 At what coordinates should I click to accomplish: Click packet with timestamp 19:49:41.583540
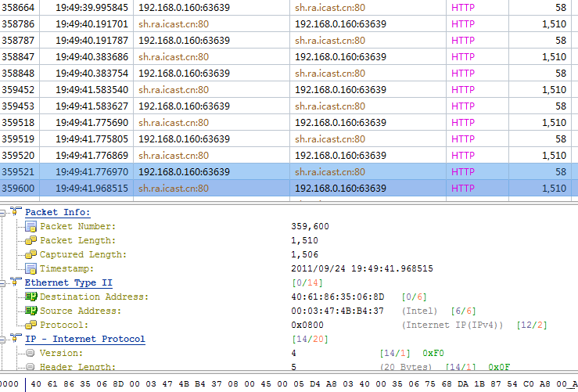pos(92,89)
